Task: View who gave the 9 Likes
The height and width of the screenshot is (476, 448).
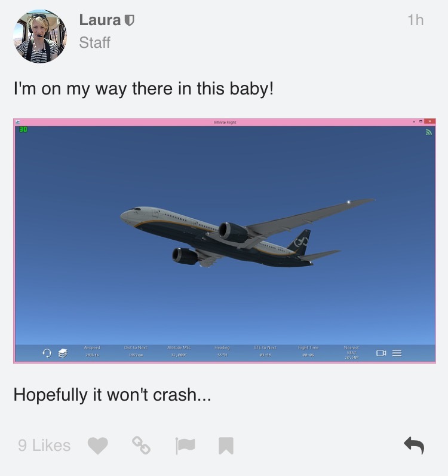Action: tap(44, 446)
